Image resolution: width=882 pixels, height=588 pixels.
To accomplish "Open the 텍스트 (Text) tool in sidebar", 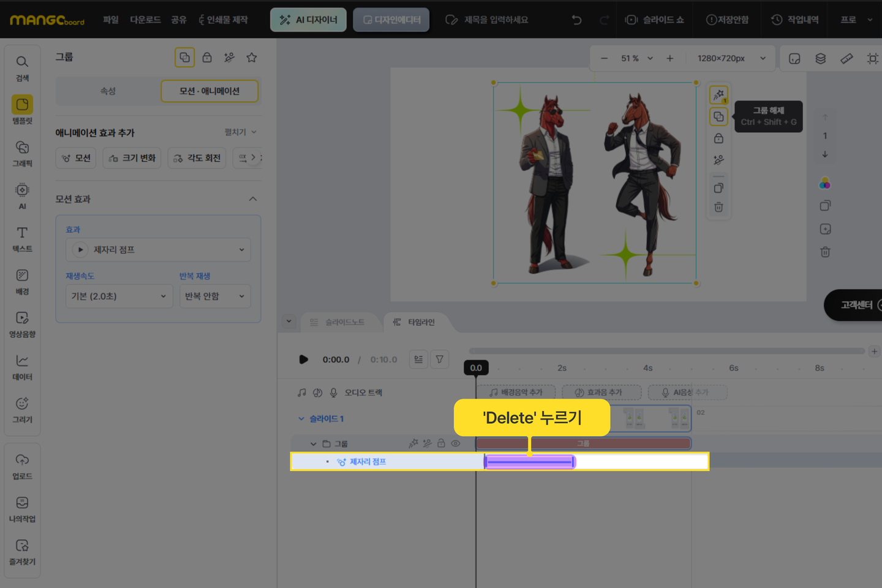I will pyautogui.click(x=22, y=238).
